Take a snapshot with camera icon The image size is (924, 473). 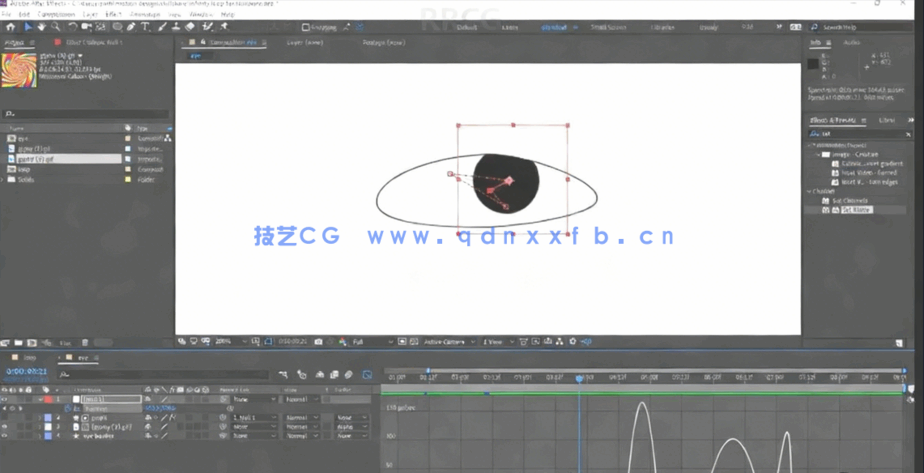click(318, 342)
